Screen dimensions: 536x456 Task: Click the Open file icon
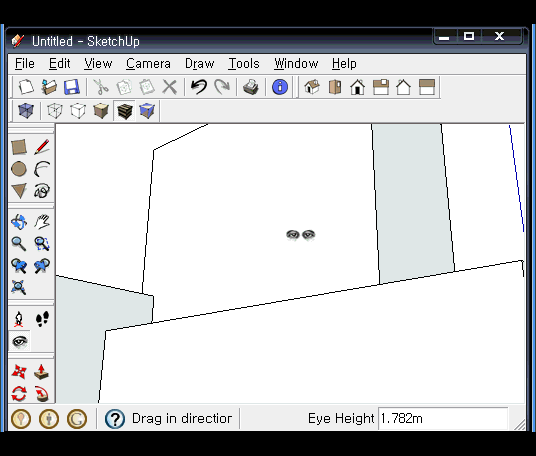[x=49, y=87]
